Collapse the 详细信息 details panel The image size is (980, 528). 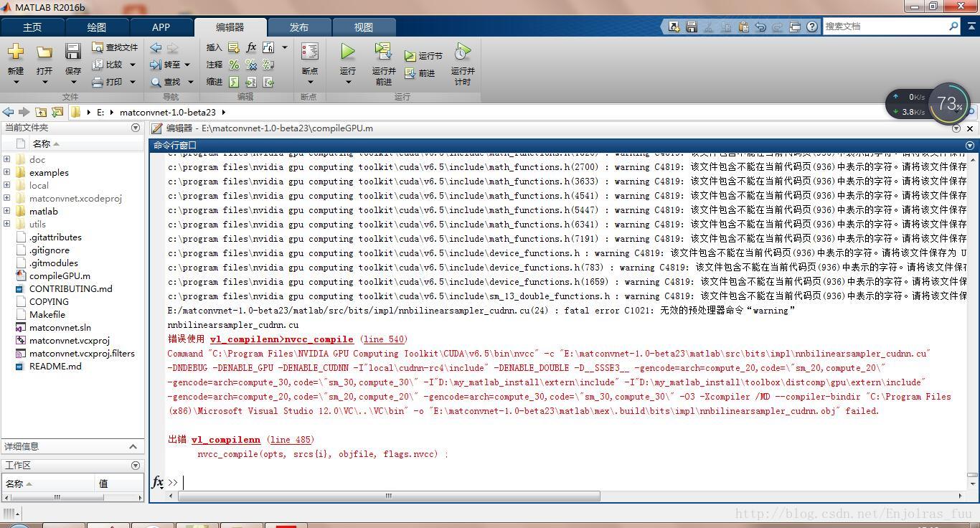133,446
